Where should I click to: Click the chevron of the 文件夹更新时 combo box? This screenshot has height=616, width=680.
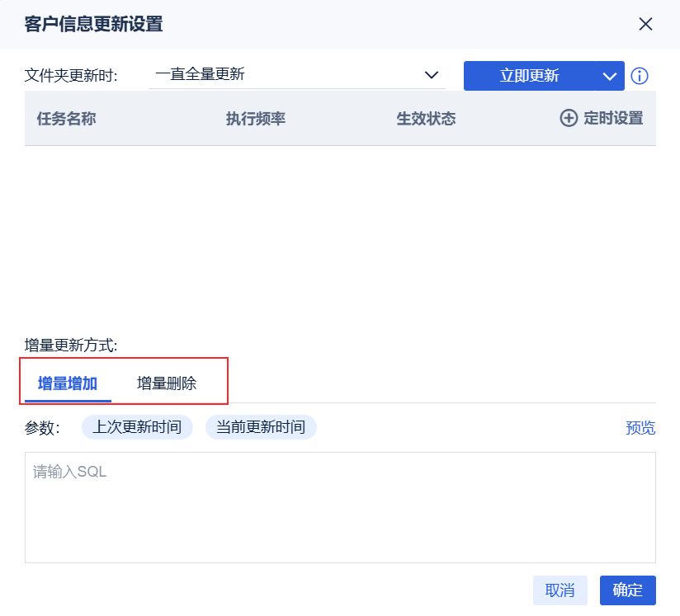click(431, 75)
